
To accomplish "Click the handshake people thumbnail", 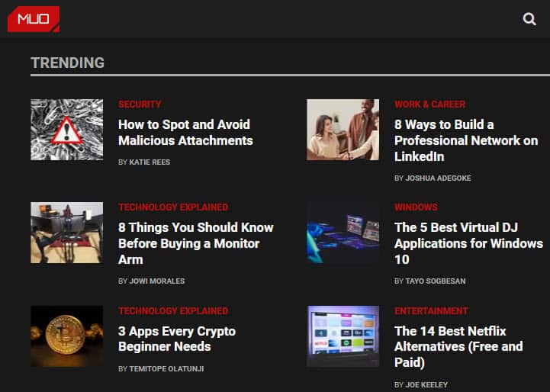I will click(343, 130).
